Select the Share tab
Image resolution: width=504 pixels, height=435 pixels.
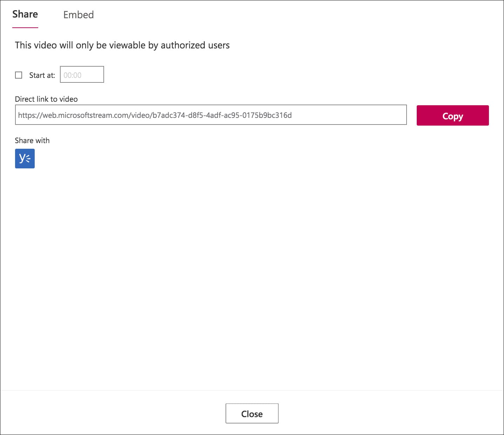tap(25, 14)
